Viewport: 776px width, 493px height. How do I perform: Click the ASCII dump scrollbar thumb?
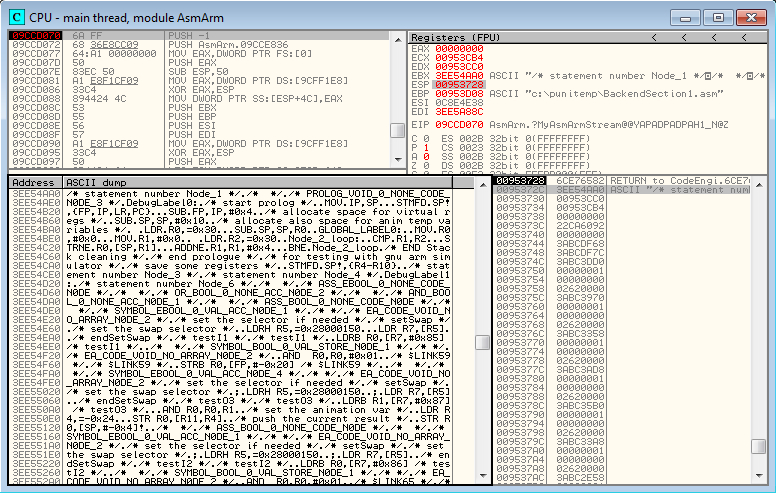483,342
